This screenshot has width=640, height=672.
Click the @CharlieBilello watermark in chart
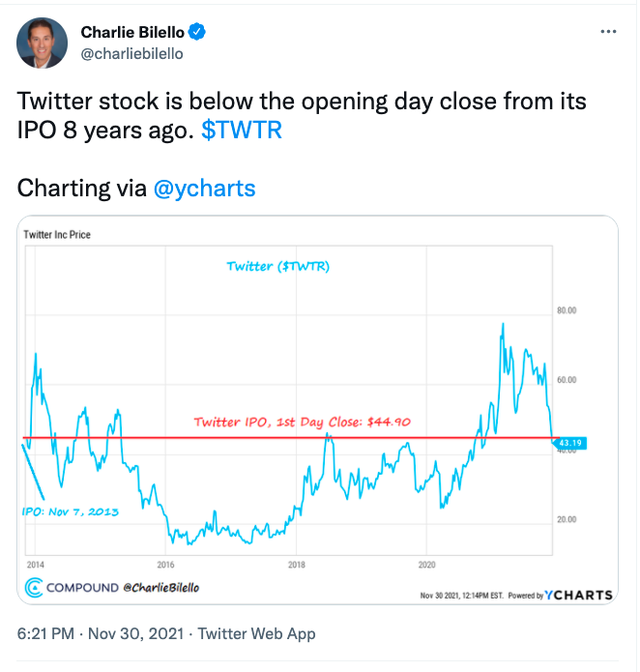point(160,587)
